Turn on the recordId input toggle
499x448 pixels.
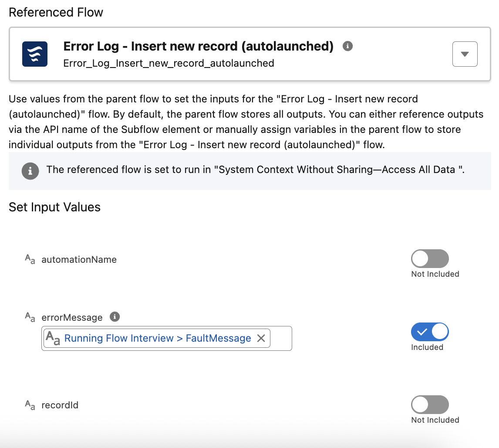point(429,405)
